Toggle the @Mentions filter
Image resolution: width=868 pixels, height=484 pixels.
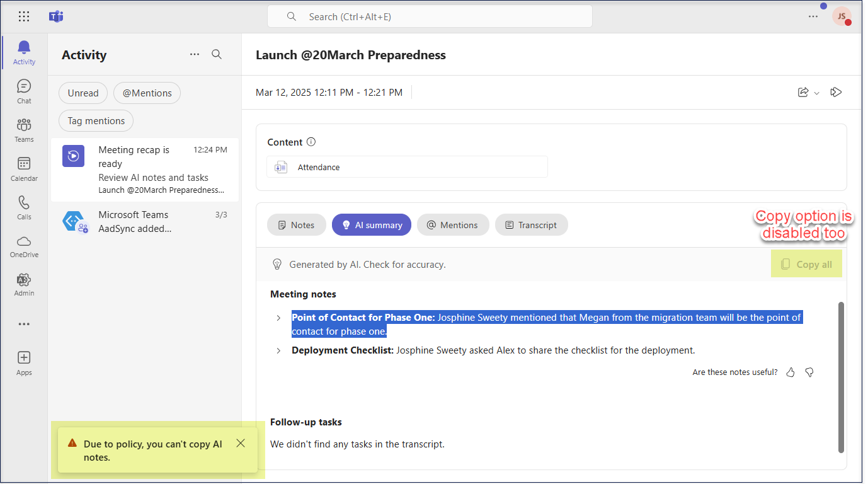(147, 93)
